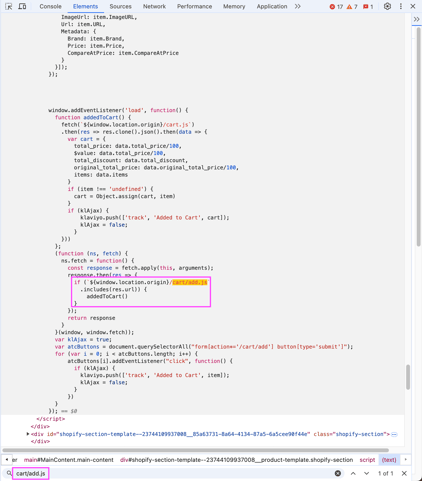Close the DevTools panel

pos(413,6)
